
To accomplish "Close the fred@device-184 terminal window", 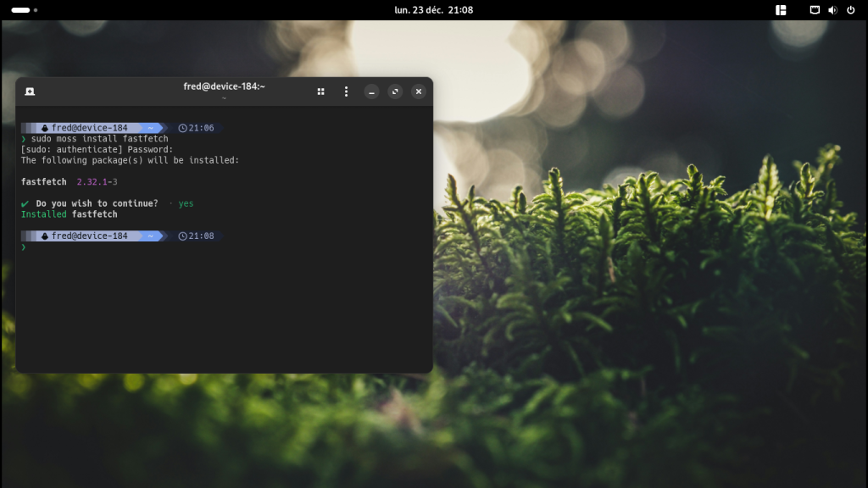I will click(x=418, y=91).
